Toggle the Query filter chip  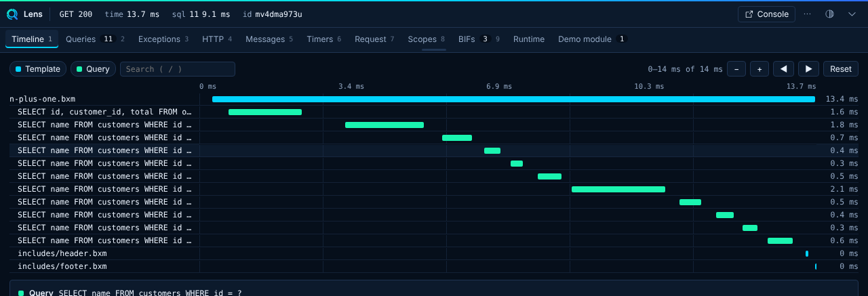pyautogui.click(x=93, y=69)
